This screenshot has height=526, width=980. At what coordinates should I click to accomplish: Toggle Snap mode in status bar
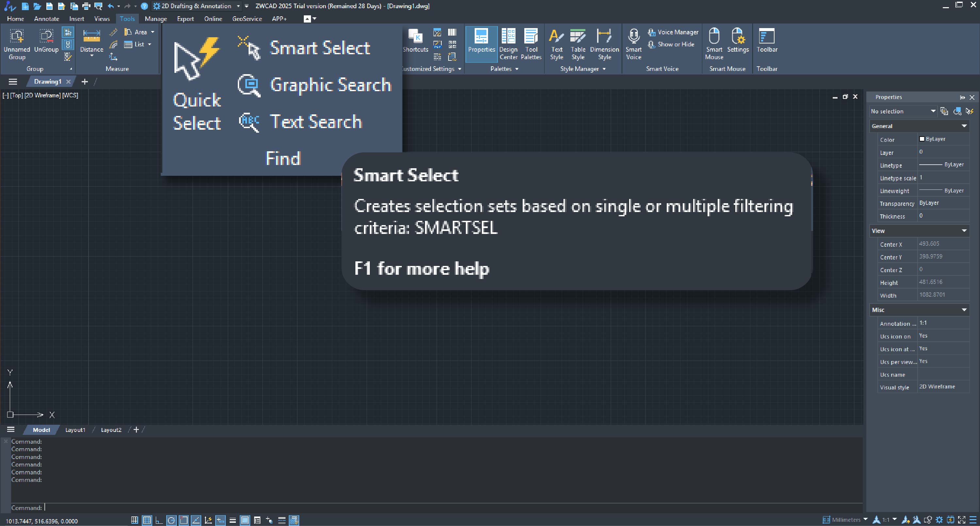(x=134, y=520)
